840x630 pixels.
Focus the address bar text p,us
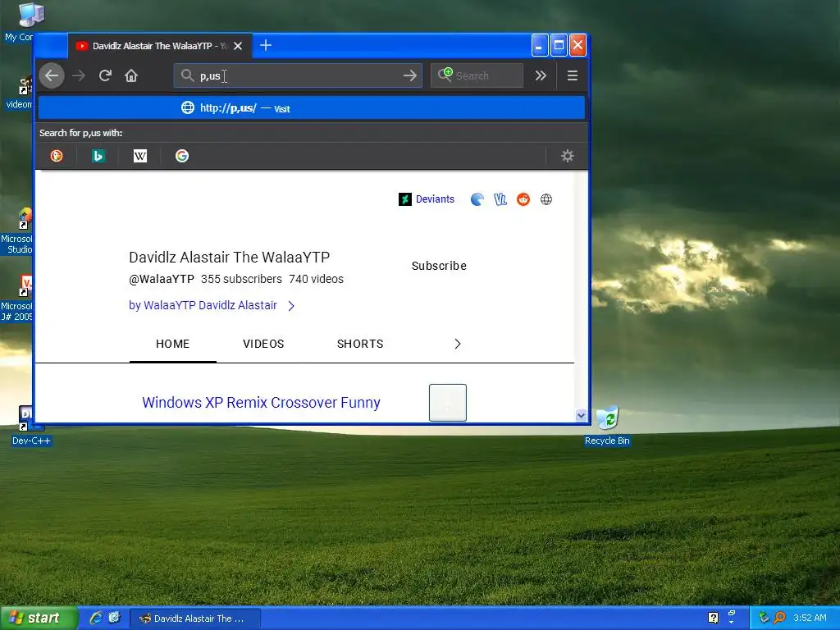point(210,76)
